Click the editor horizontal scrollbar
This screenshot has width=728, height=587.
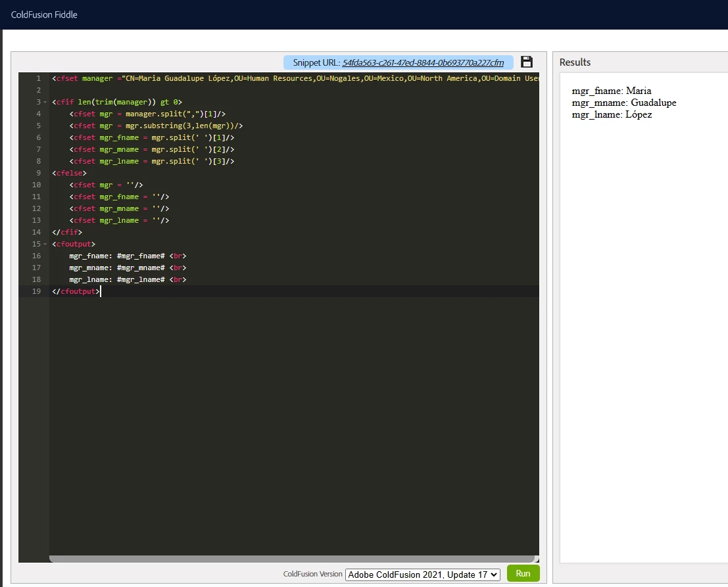click(292, 559)
